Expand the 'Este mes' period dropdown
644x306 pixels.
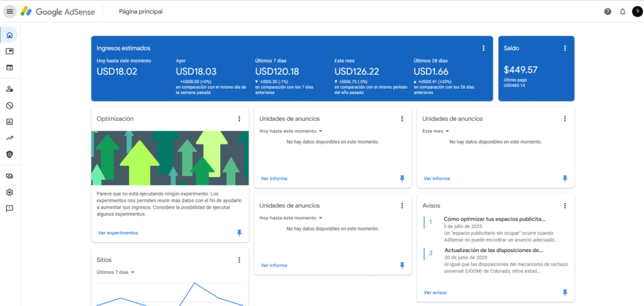436,131
